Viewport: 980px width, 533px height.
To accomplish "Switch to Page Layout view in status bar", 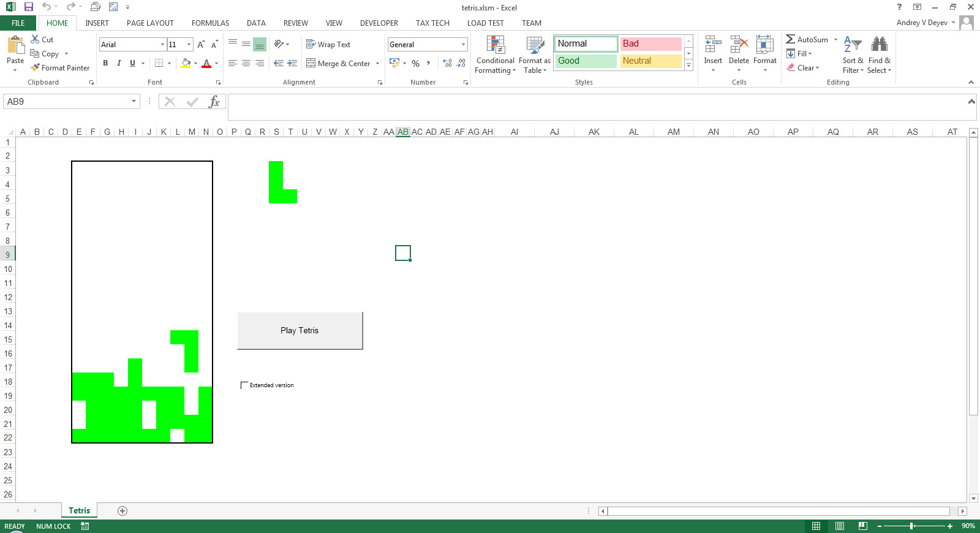I will click(840, 526).
